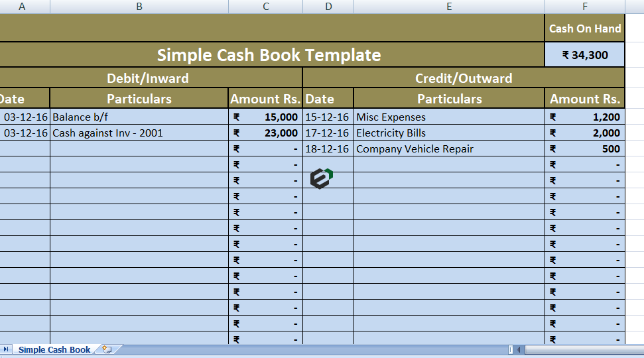This screenshot has height=358, width=644.
Task: Select the Cash against Inv - 2001 cell
Action: 139,133
